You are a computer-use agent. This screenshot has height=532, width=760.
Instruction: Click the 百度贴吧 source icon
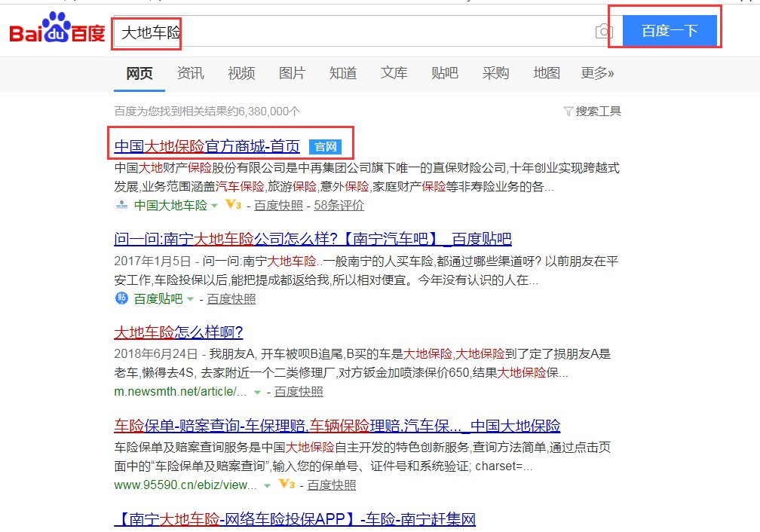pyautogui.click(x=121, y=298)
